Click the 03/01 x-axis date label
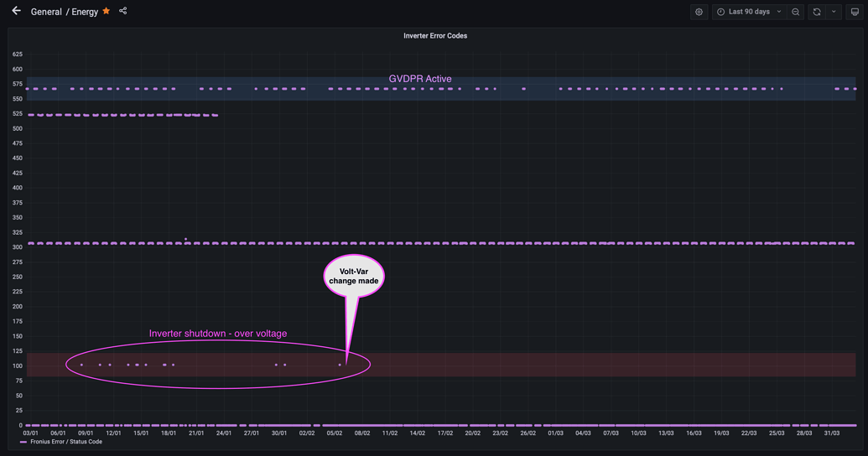Screen dimensions: 868x456 pyautogui.click(x=30, y=433)
